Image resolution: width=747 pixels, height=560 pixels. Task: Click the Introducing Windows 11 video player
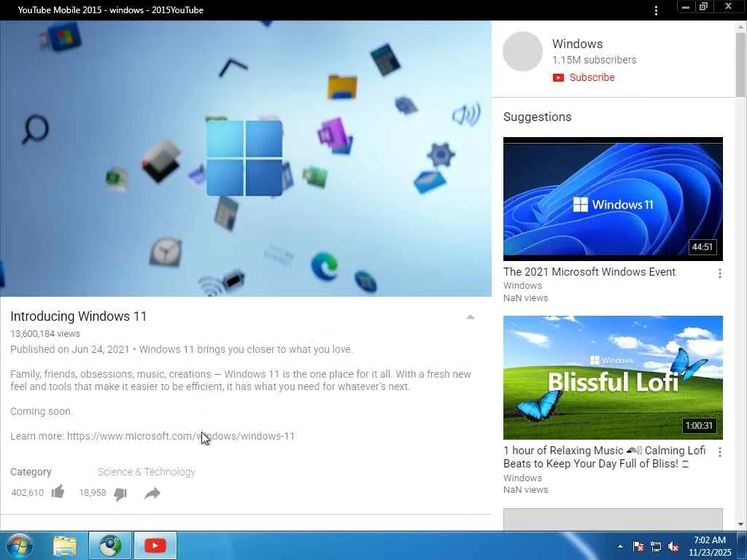246,158
